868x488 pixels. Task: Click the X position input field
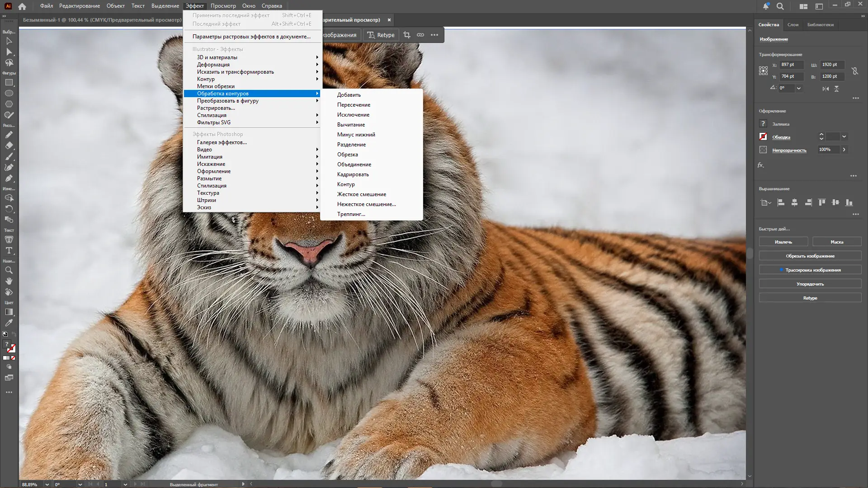pos(791,65)
